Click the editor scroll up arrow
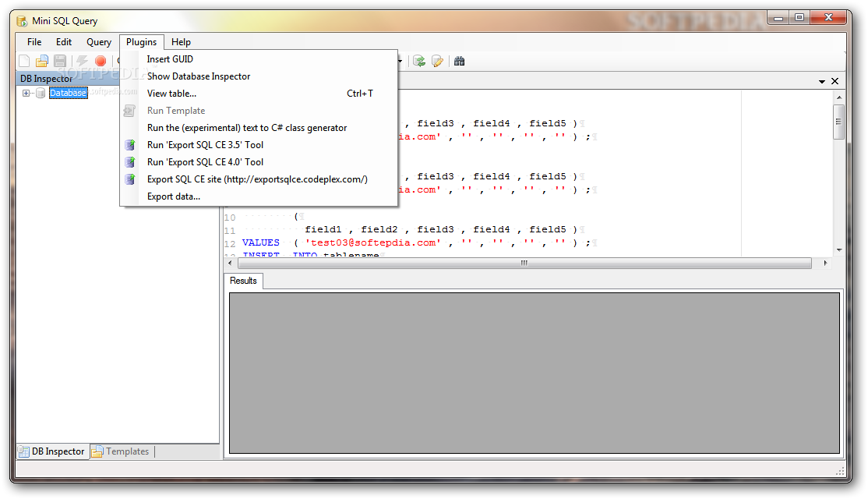The image size is (868, 499). [x=839, y=97]
